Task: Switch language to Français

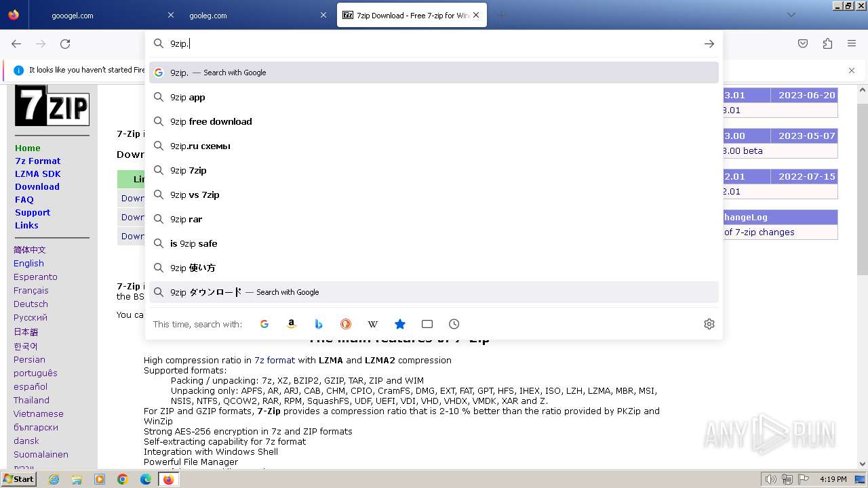Action: click(31, 290)
